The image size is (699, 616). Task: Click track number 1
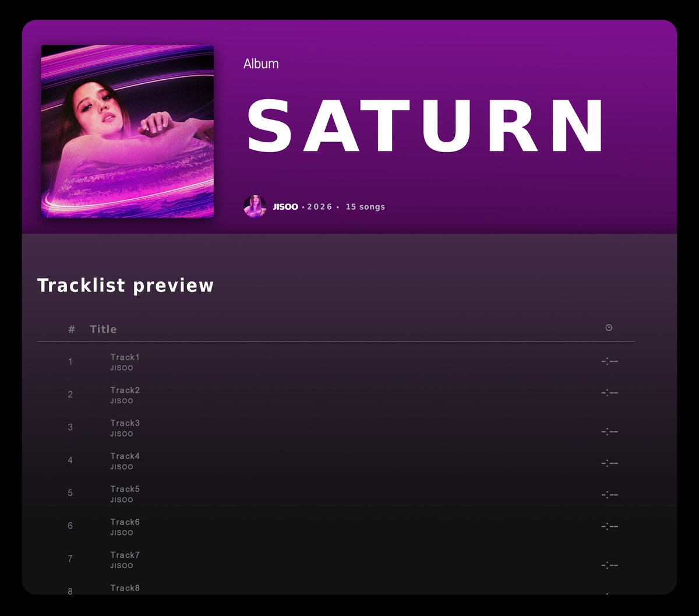point(70,362)
